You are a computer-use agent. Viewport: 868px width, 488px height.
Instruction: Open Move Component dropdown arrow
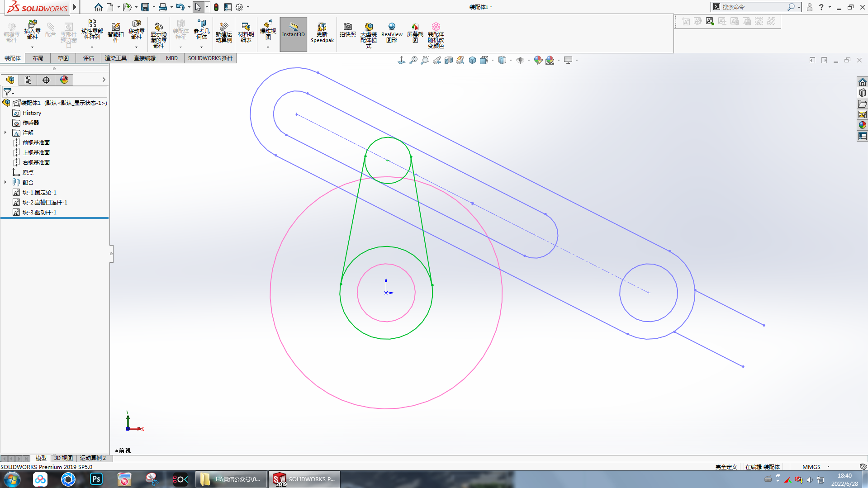[136, 47]
